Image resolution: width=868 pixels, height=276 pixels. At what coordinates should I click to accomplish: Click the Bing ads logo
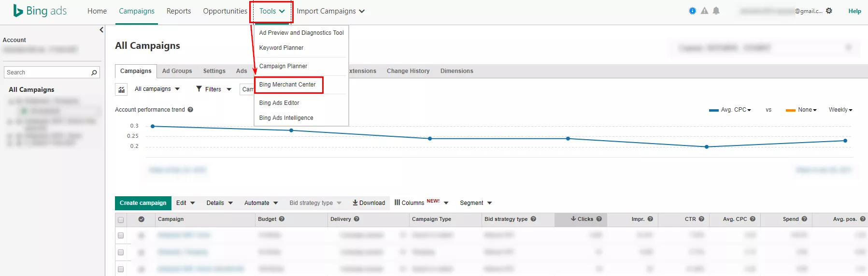(x=40, y=11)
